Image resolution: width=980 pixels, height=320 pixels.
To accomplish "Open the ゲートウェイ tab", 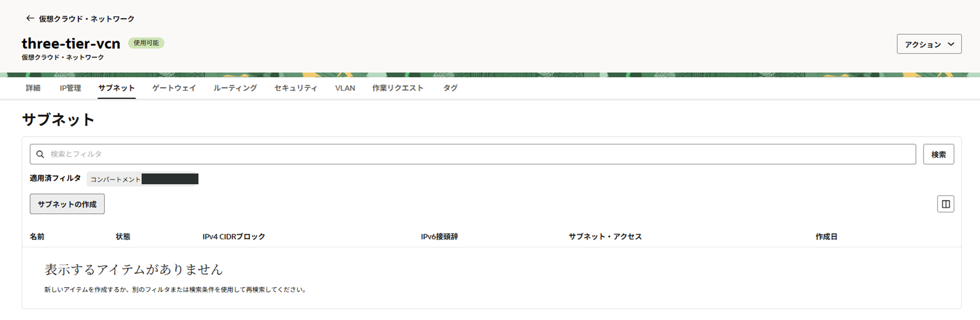I will pyautogui.click(x=174, y=88).
